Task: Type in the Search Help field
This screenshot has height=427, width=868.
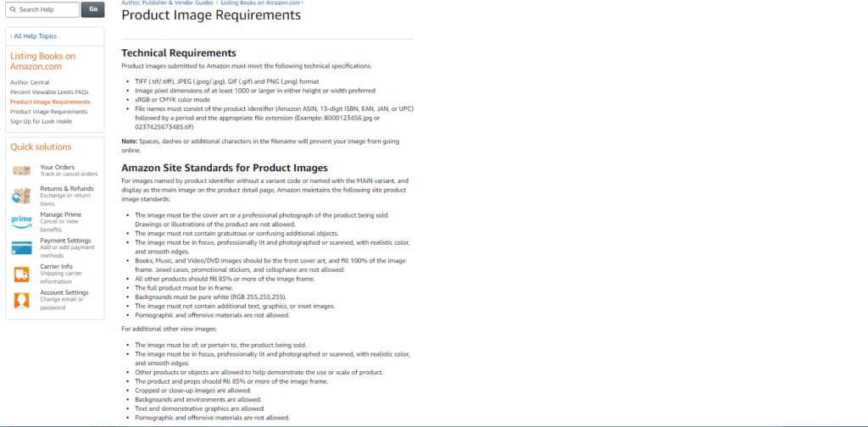Action: tap(47, 9)
